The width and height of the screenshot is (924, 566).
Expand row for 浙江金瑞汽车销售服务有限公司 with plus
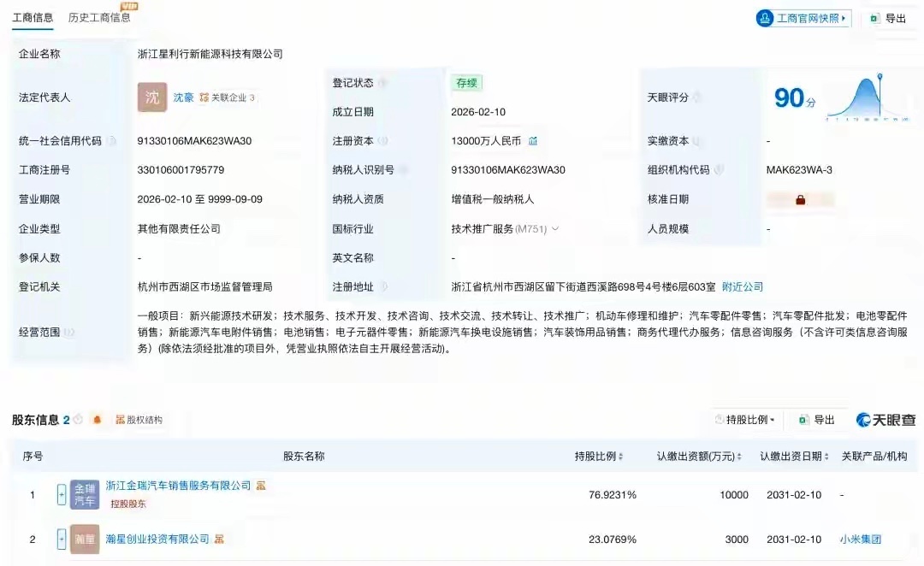tap(62, 495)
